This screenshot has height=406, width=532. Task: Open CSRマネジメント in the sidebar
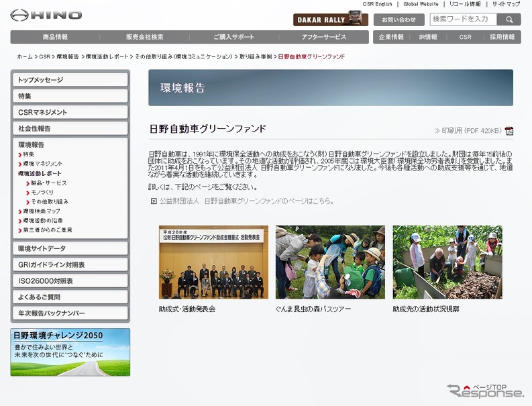click(x=70, y=112)
